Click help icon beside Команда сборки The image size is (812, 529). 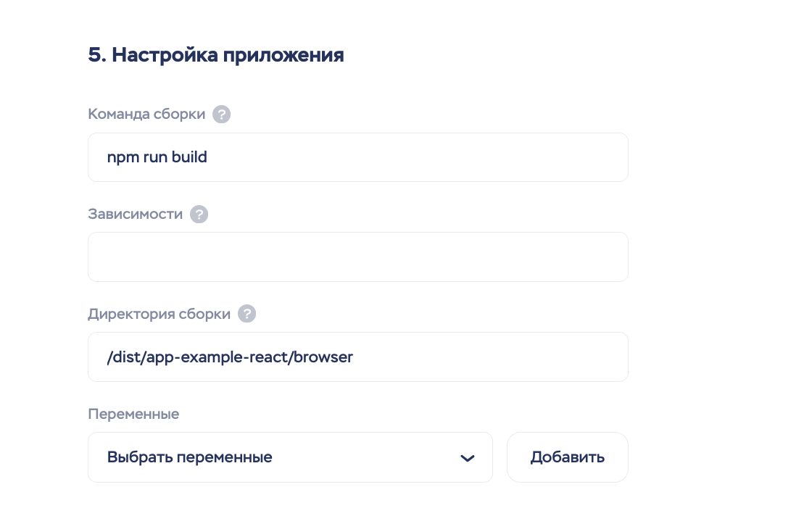coord(222,114)
